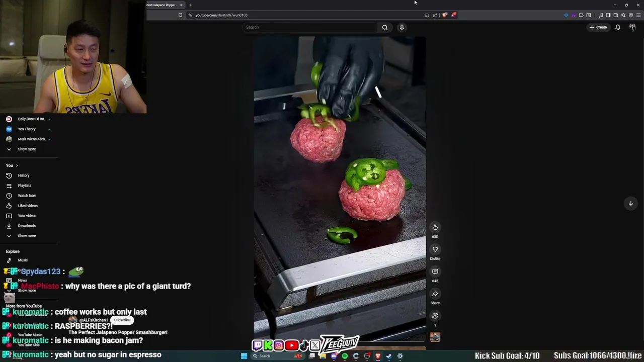Open the comments on this short
The image size is (644, 362).
pyautogui.click(x=435, y=271)
